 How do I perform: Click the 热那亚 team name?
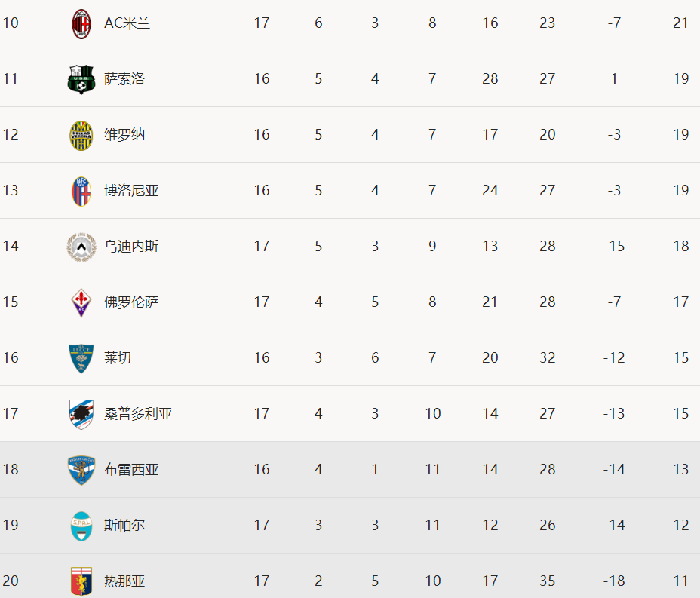124,581
